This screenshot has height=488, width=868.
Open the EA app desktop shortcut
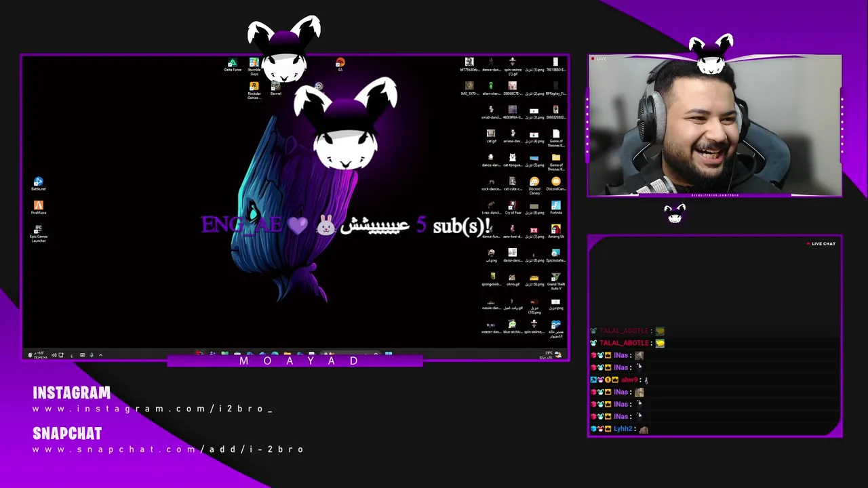tap(340, 64)
